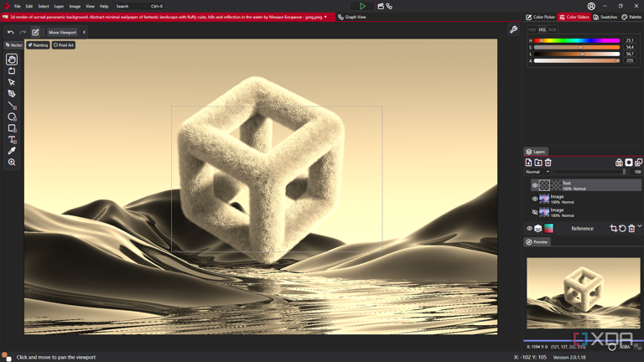Screen dimensions: 644x362
Task: Switch toolset to Painting
Action: click(39, 45)
